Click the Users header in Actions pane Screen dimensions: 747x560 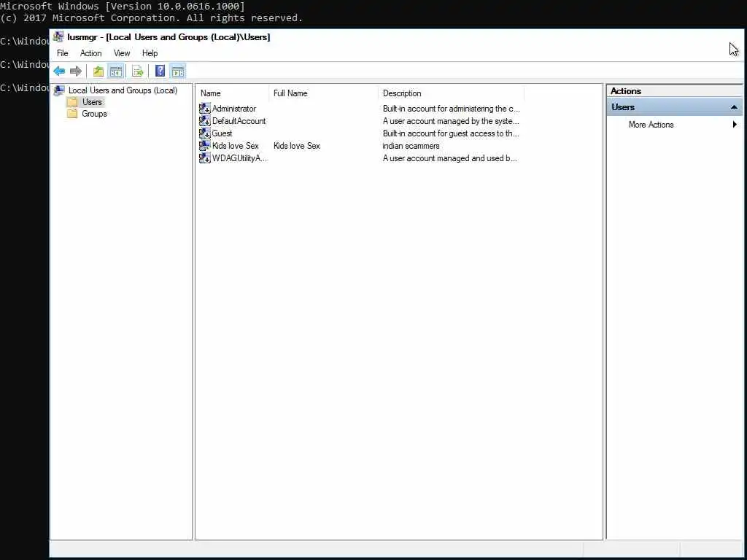click(675, 107)
